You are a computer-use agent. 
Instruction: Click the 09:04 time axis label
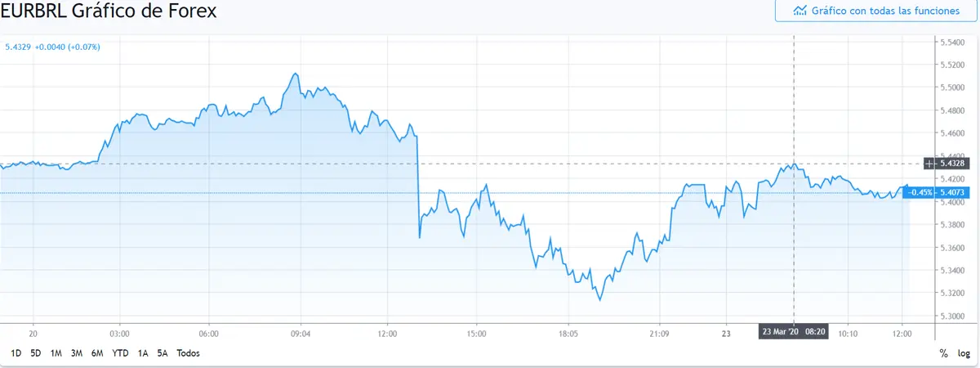tap(301, 334)
